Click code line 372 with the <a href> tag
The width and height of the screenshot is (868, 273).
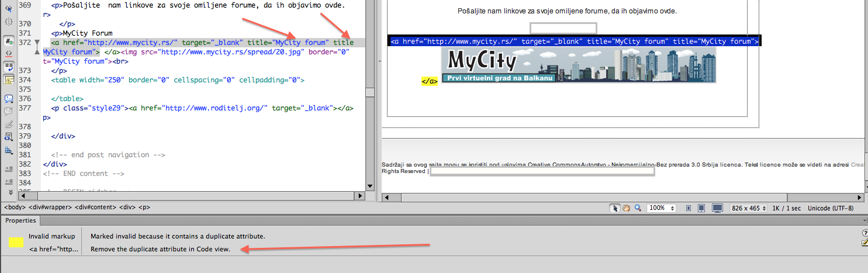[x=202, y=43]
